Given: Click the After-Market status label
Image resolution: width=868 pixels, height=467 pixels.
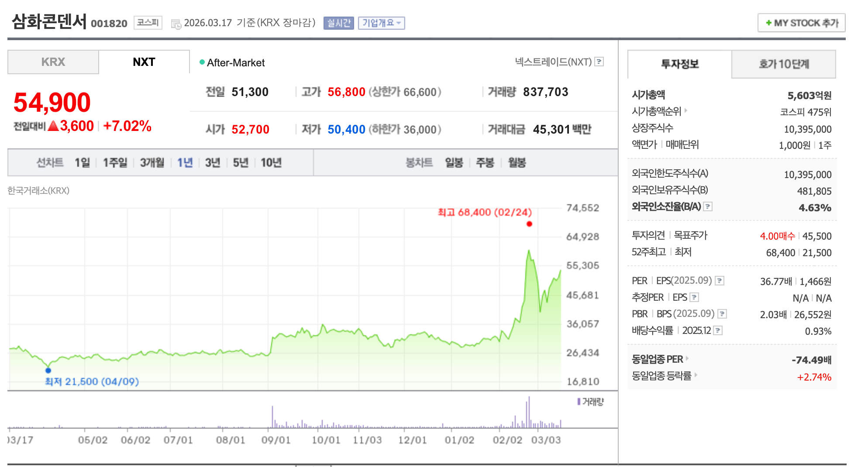Looking at the screenshot, I should (236, 63).
